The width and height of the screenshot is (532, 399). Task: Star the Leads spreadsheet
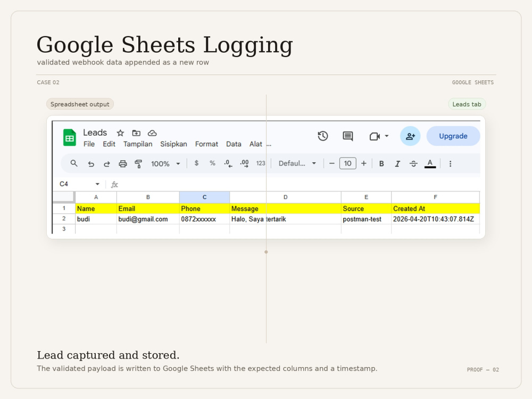pyautogui.click(x=120, y=133)
